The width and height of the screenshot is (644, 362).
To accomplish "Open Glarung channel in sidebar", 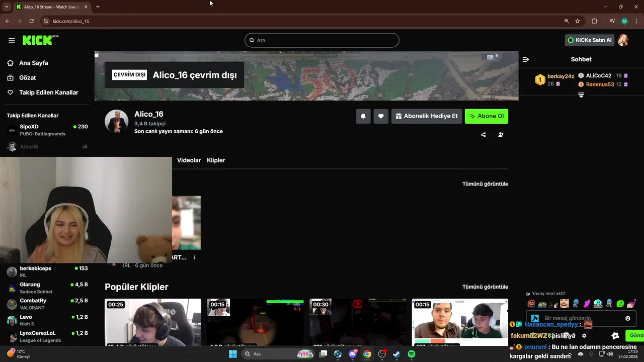I will 47,288.
